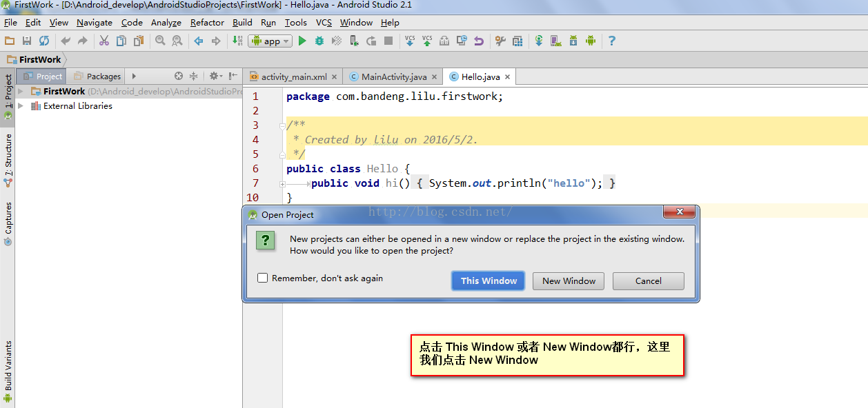868x408 pixels.
Task: Open the File menu
Action: pos(10,22)
